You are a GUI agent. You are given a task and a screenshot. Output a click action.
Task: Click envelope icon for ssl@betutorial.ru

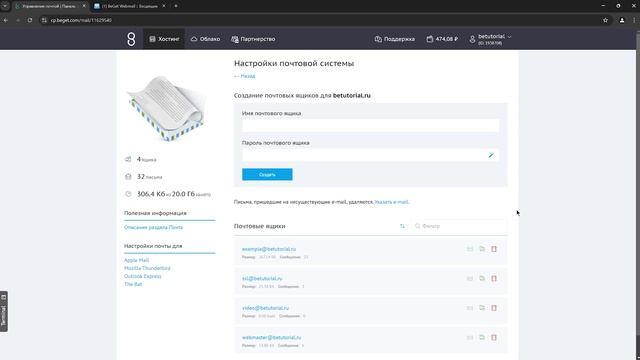pyautogui.click(x=470, y=278)
